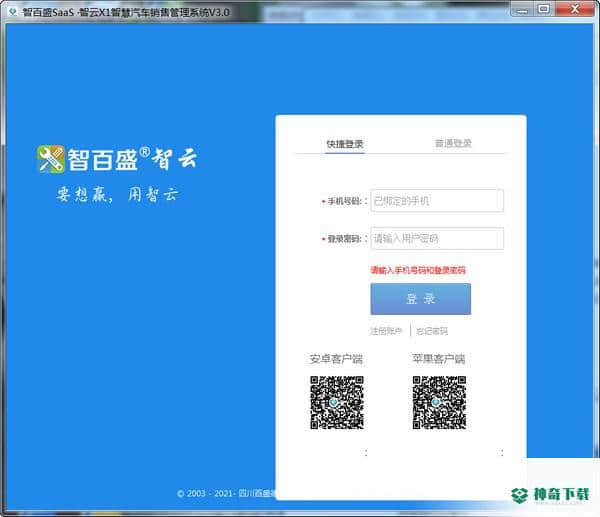The image size is (600, 517).
Task: Click the 安卓客户端 QR code
Action: pyautogui.click(x=337, y=402)
